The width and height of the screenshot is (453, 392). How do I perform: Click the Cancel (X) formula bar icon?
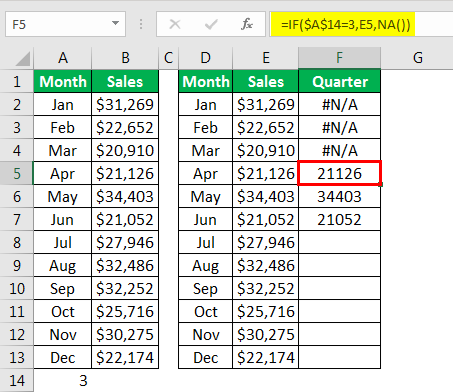click(175, 24)
